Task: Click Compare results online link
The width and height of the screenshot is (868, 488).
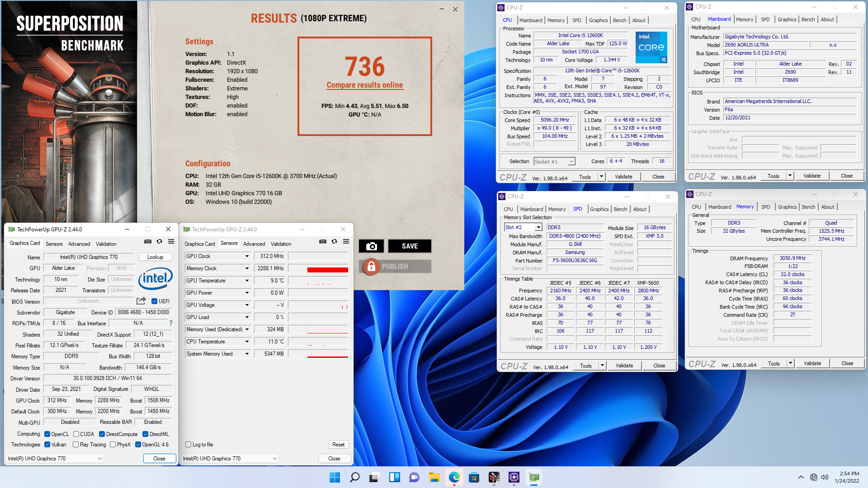Action: point(364,85)
